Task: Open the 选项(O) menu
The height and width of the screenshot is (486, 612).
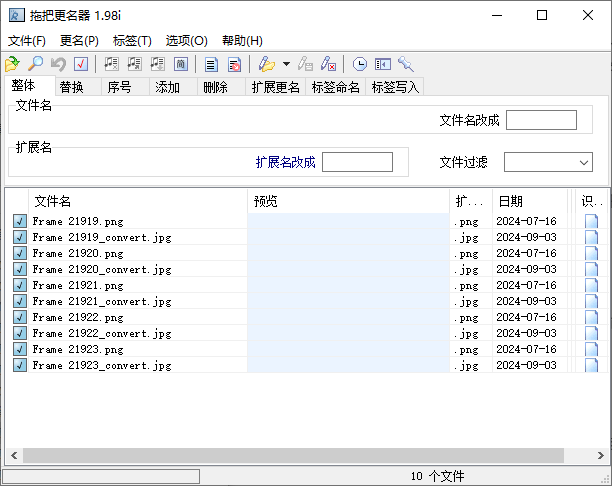Action: (186, 41)
